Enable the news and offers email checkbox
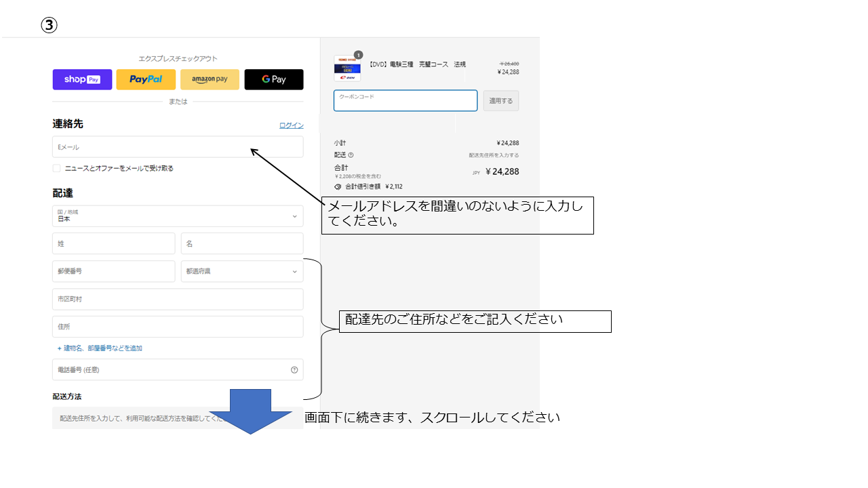This screenshot has width=868, height=488. pyautogui.click(x=57, y=168)
